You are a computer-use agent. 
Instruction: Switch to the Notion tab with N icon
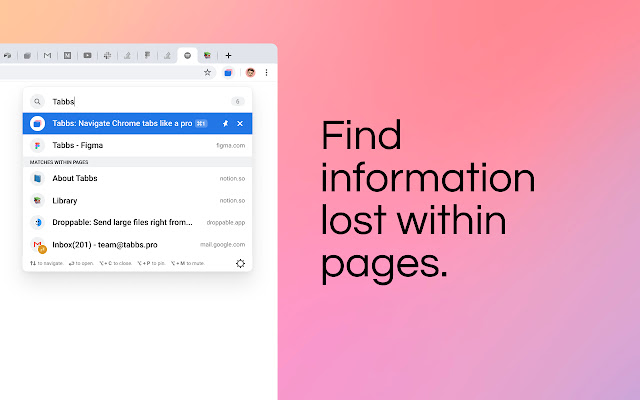(67, 56)
